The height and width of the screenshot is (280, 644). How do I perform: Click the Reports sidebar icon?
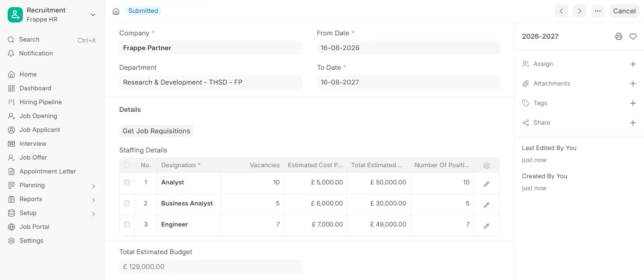pos(11,199)
